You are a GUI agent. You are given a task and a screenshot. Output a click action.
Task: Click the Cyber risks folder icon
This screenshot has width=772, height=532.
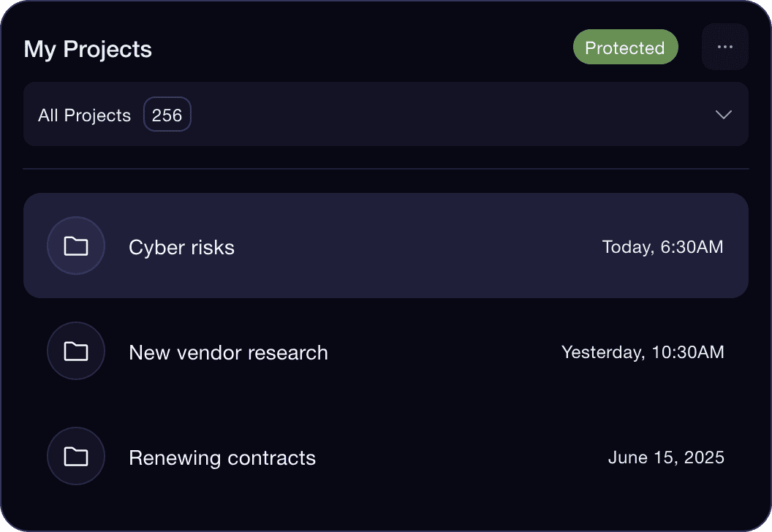pos(76,246)
